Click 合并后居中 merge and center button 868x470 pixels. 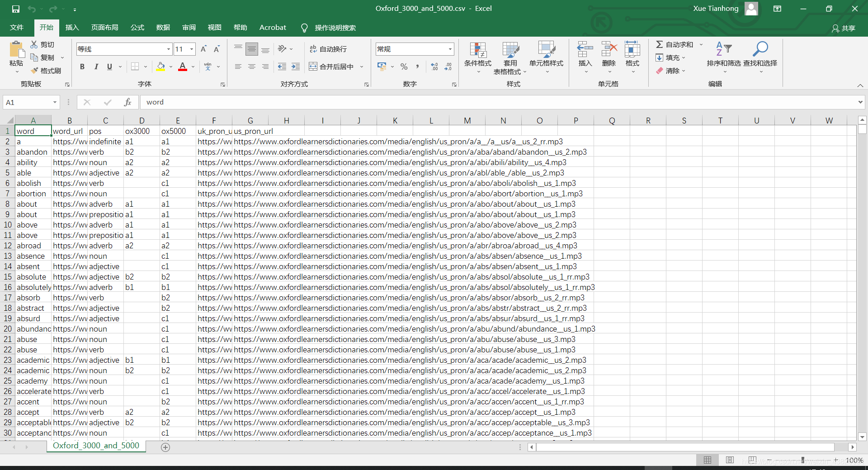332,66
